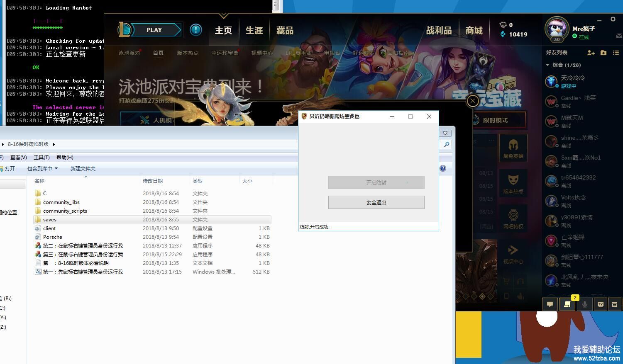
Task: Select the 版本热点 sub-tab
Action: (x=188, y=53)
